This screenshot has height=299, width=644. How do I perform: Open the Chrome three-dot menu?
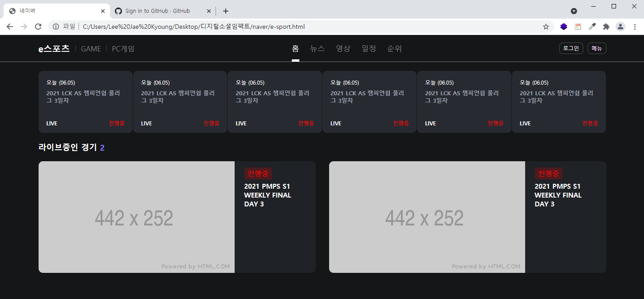click(635, 27)
